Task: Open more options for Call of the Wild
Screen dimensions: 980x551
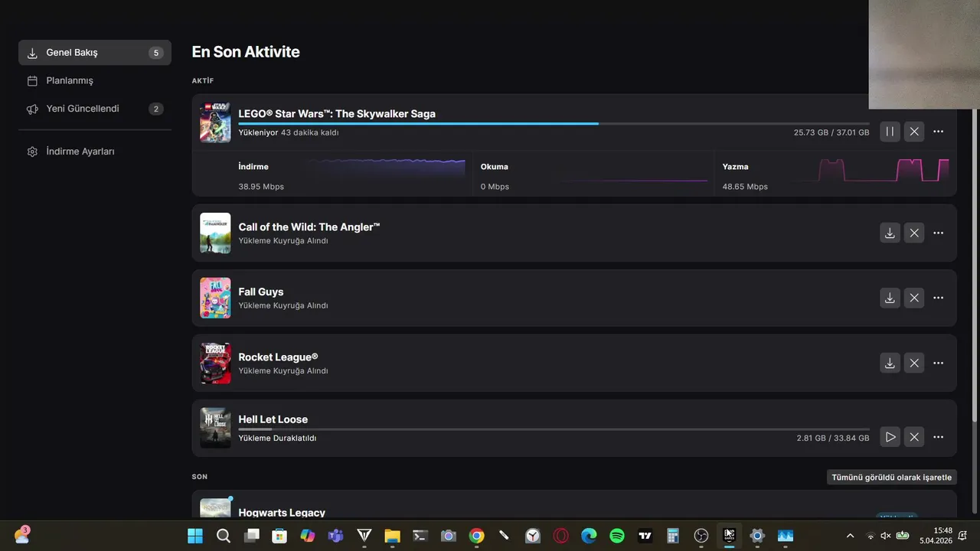Action: [x=939, y=233]
